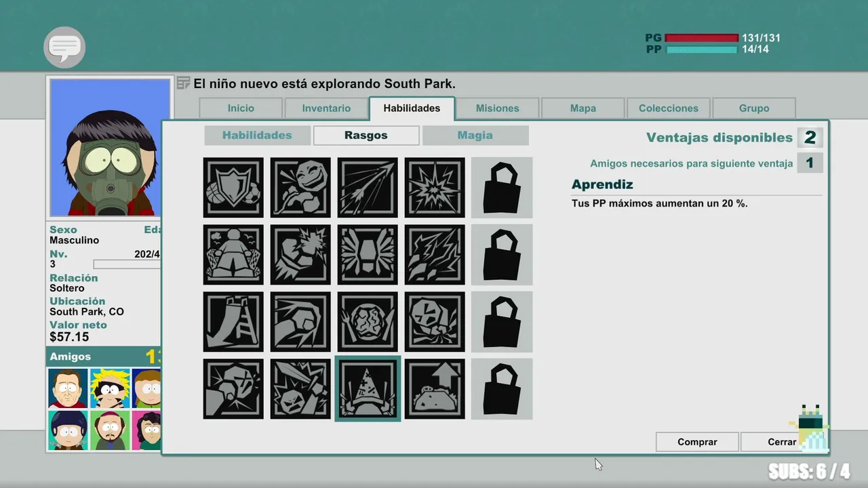
Task: Switch to the Inventario tab
Action: tap(326, 108)
